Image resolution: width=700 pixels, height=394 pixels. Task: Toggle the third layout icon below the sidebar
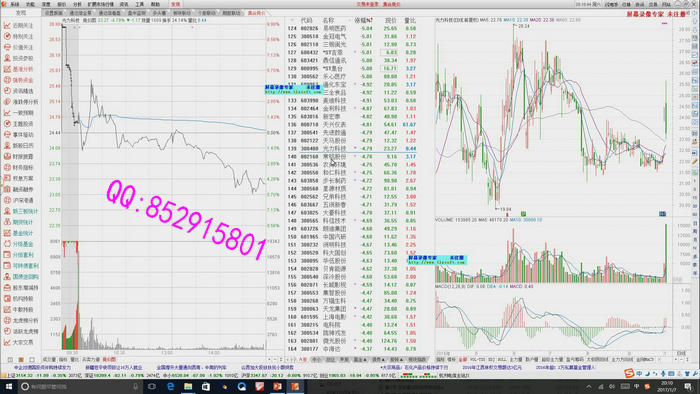[32, 360]
